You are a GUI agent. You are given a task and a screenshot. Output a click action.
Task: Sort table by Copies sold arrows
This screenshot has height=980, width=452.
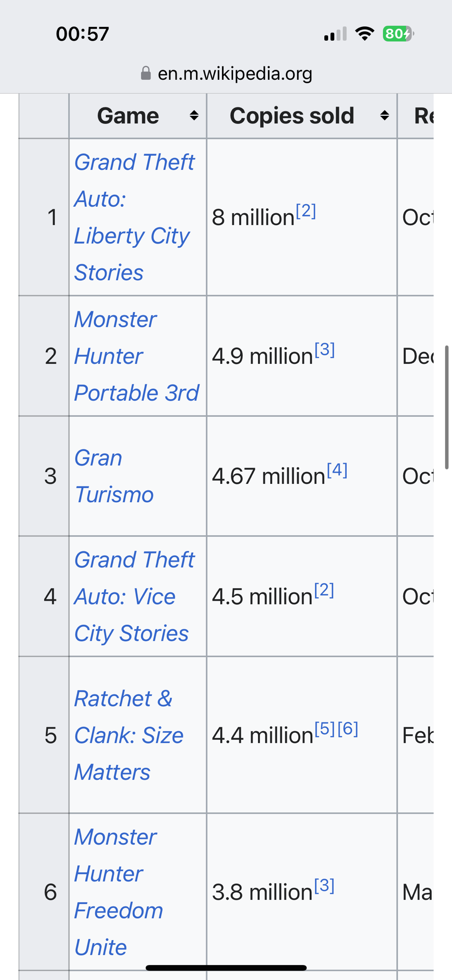click(x=385, y=115)
